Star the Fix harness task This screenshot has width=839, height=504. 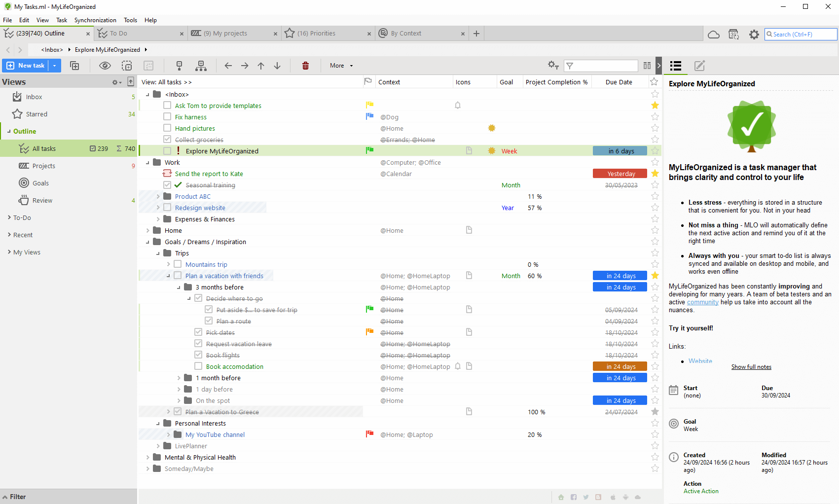pos(655,117)
